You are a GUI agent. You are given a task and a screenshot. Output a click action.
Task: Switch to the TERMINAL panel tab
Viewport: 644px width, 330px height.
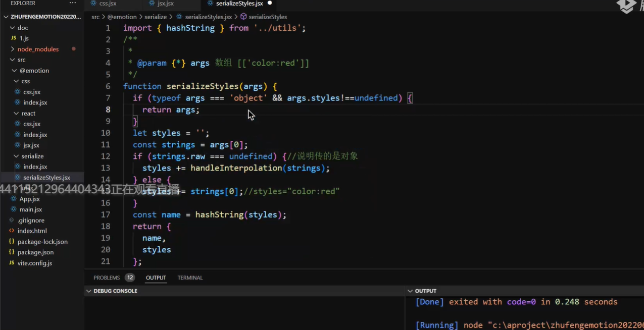(x=190, y=278)
